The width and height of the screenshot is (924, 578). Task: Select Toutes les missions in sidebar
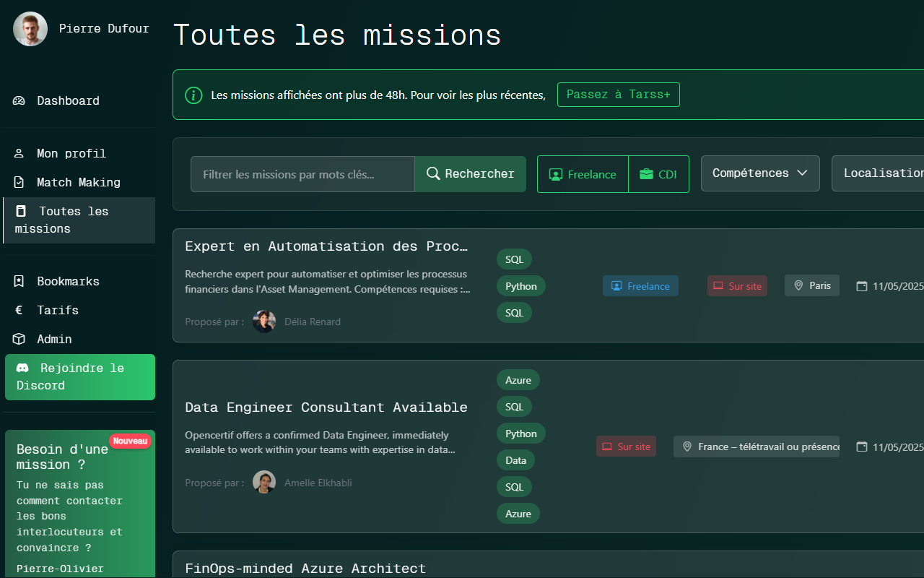click(x=79, y=220)
